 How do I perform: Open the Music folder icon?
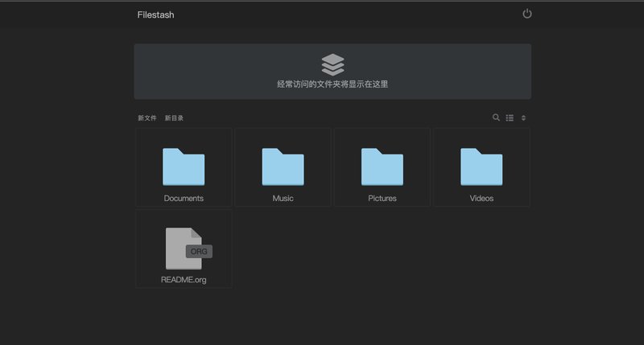click(x=283, y=166)
